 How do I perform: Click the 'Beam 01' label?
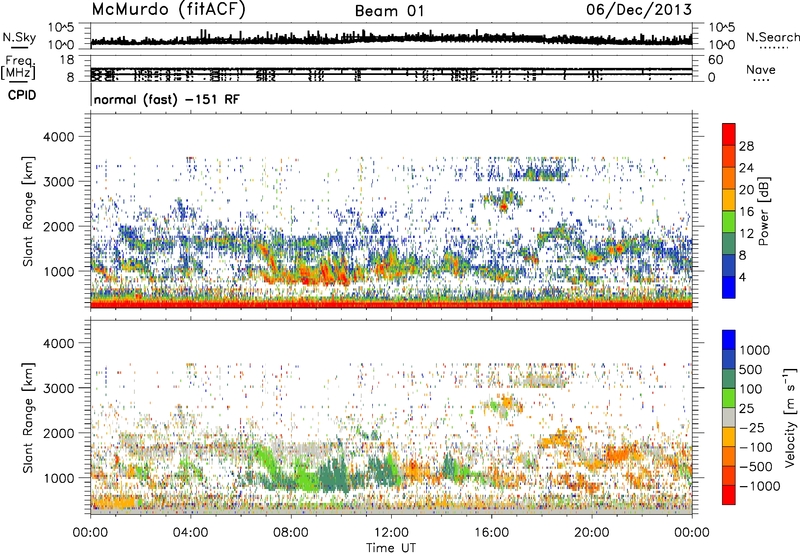[389, 11]
